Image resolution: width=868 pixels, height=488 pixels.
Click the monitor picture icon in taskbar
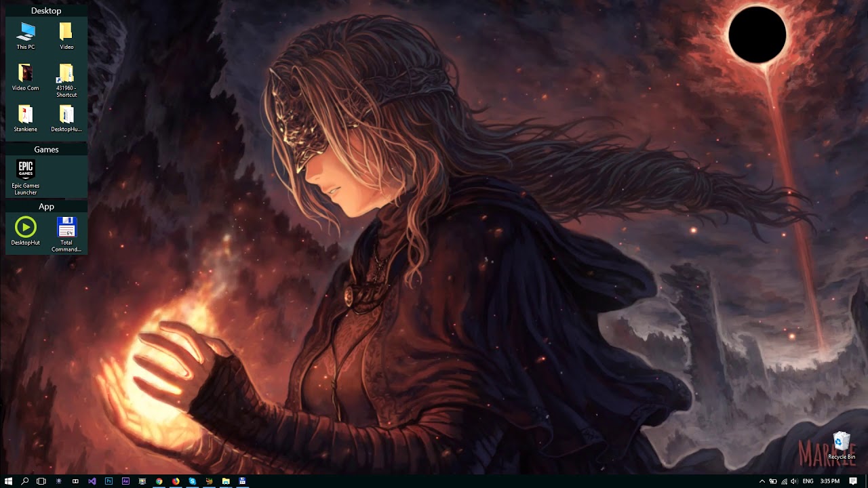[x=142, y=481]
